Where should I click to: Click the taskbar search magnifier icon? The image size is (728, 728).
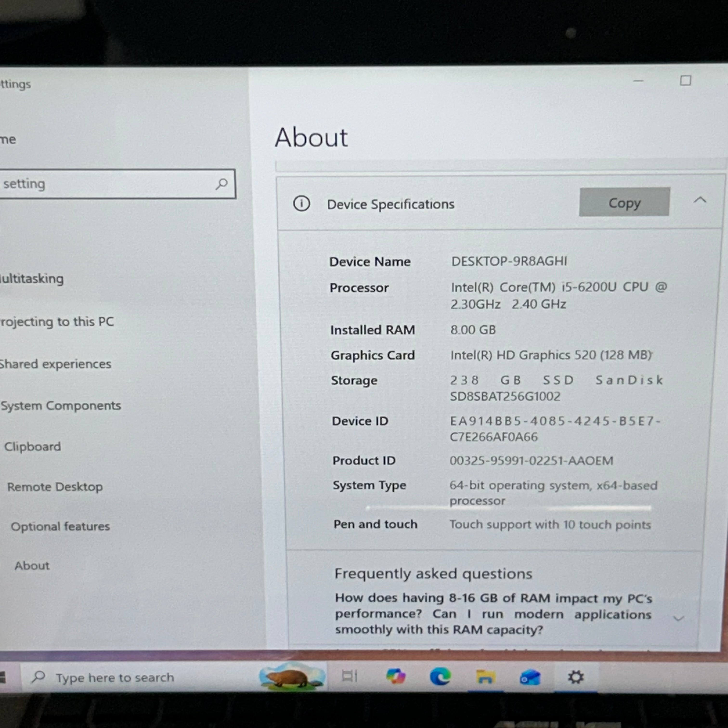(x=39, y=677)
